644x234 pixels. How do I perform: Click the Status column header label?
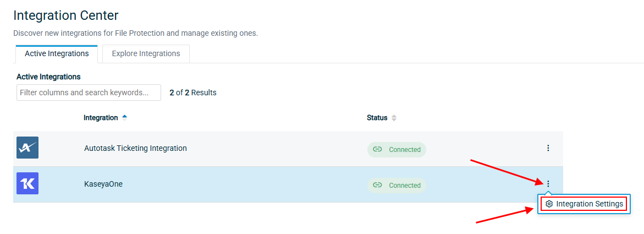coord(377,118)
